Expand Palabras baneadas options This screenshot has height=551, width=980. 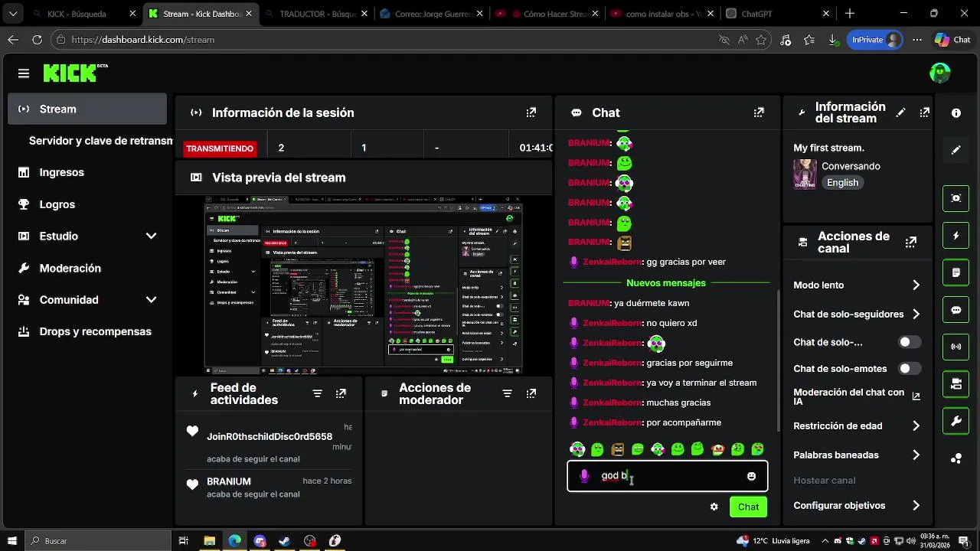(916, 455)
